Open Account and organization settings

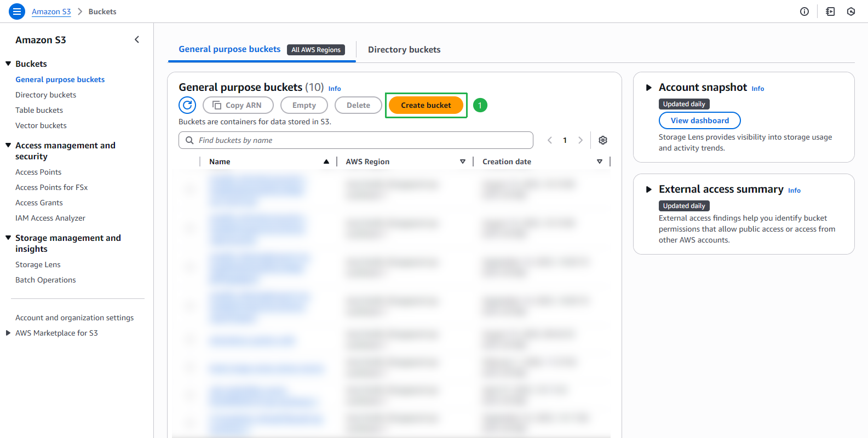pyautogui.click(x=74, y=318)
